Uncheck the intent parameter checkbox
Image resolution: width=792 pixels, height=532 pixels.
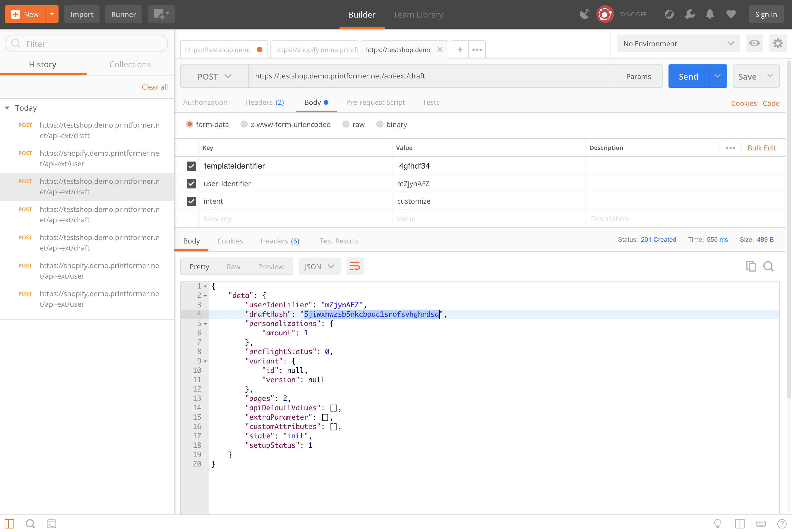click(x=191, y=201)
